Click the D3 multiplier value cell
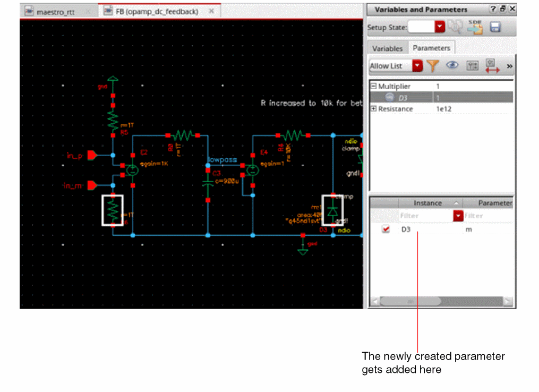539x392 pixels. pyautogui.click(x=473, y=98)
